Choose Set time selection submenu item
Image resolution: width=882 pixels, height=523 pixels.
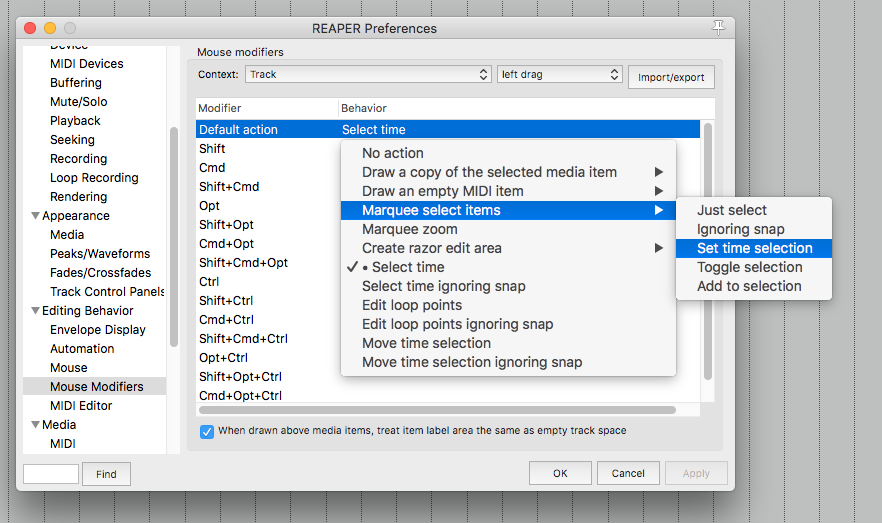(x=754, y=248)
